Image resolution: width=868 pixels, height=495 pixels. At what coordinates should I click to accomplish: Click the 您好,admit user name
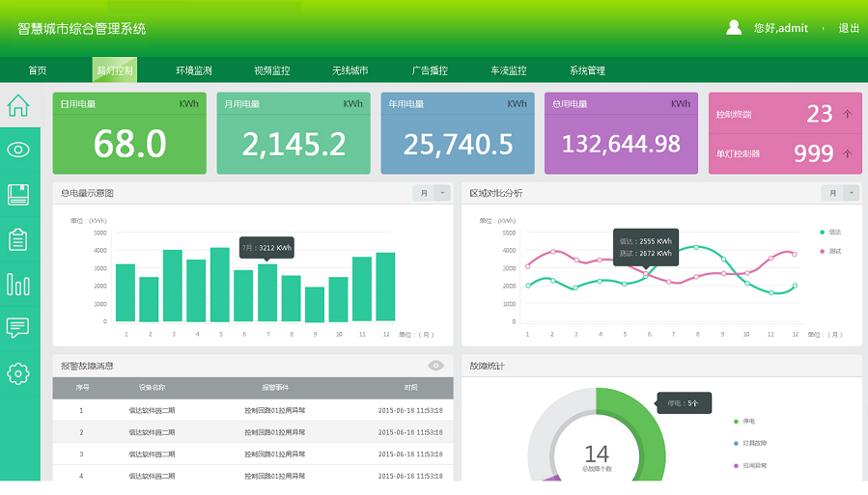pyautogui.click(x=780, y=28)
